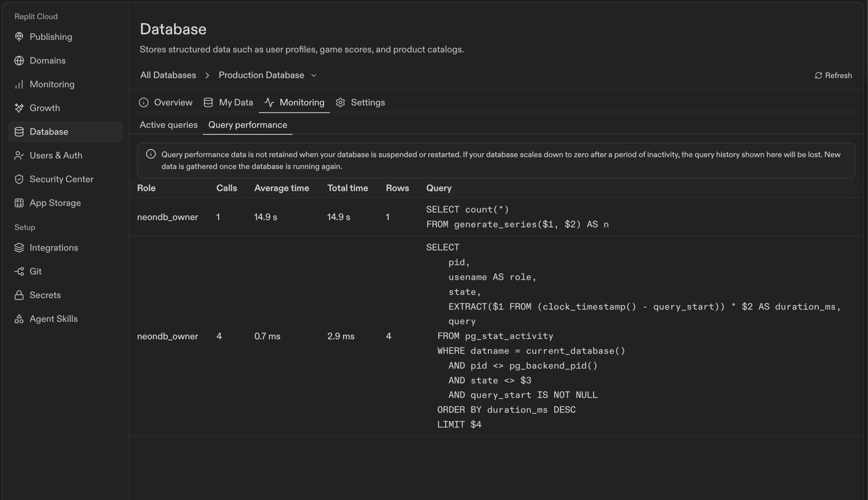The height and width of the screenshot is (500, 868).
Task: Click the FROM pg_stat_activity query line
Action: (495, 336)
